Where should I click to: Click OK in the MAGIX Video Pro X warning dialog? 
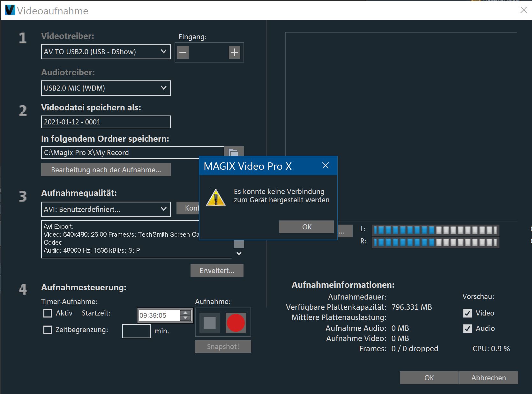tap(306, 227)
